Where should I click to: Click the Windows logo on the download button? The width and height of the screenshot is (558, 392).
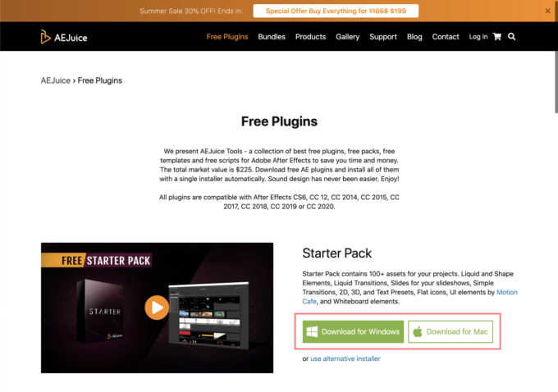tap(312, 331)
